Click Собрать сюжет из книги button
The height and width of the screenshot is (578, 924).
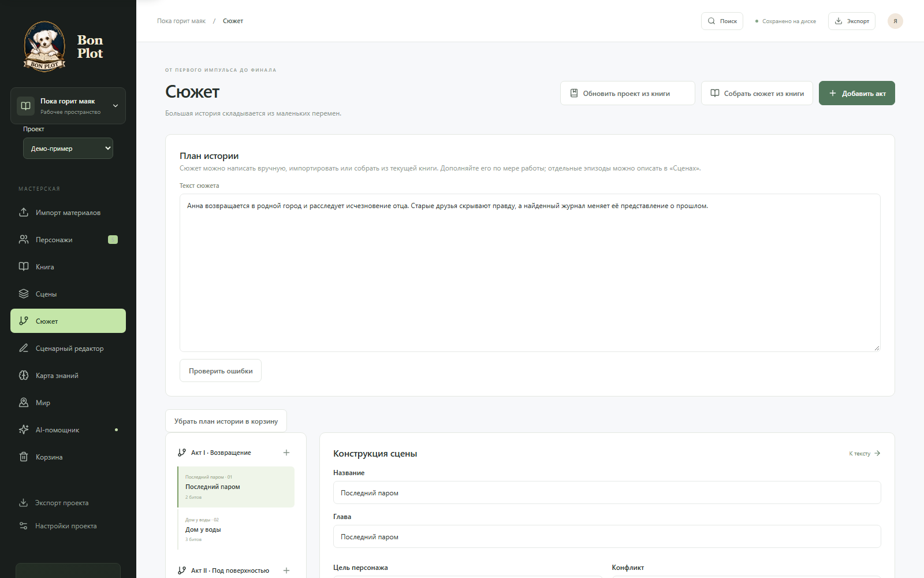tap(757, 93)
